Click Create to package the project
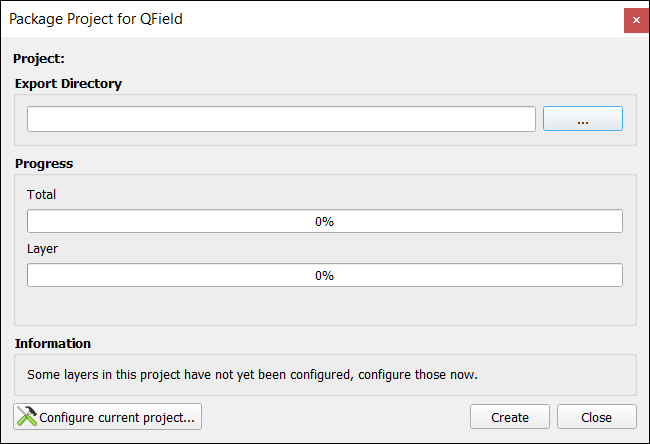 [510, 417]
